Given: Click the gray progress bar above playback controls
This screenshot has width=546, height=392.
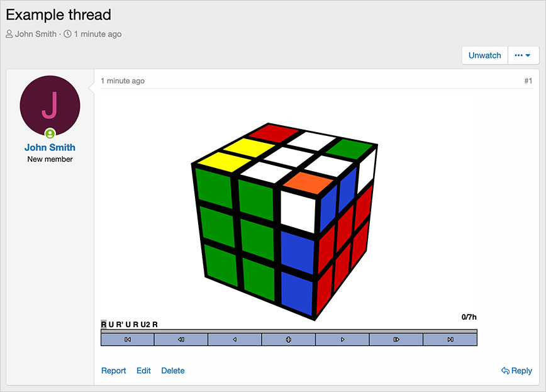Looking at the screenshot, I should coord(289,330).
